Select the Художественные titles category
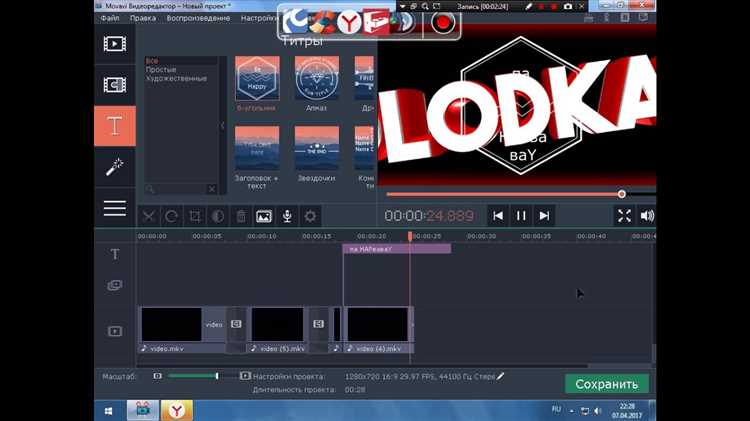The height and width of the screenshot is (421, 750). point(176,78)
